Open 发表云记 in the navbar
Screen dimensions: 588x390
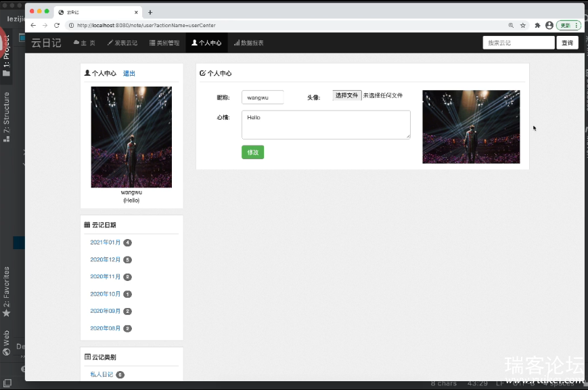tap(122, 43)
